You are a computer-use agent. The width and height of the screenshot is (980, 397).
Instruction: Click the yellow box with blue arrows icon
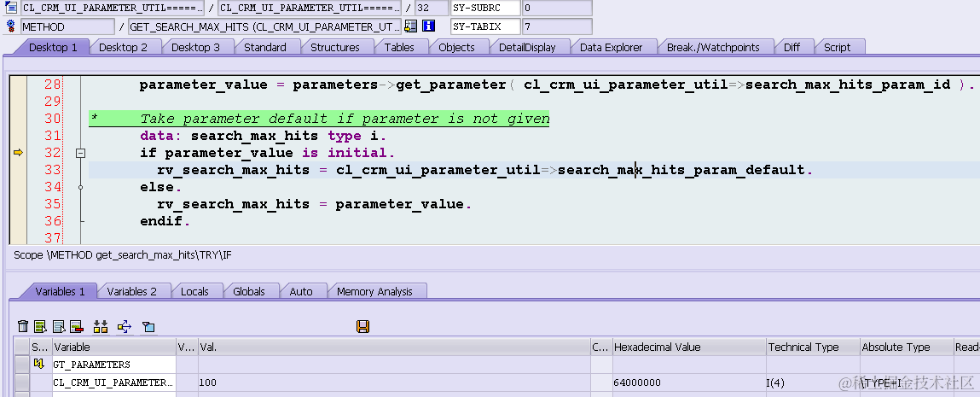tap(125, 326)
